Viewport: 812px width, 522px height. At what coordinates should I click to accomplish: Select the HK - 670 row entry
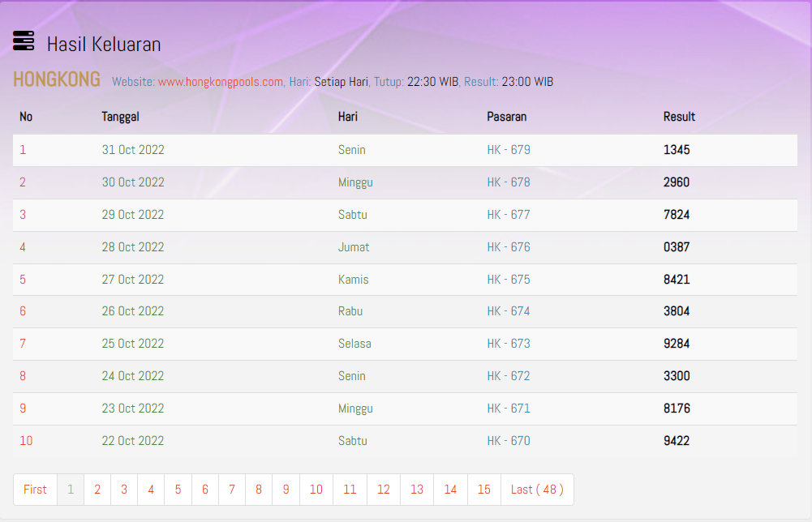pos(509,441)
